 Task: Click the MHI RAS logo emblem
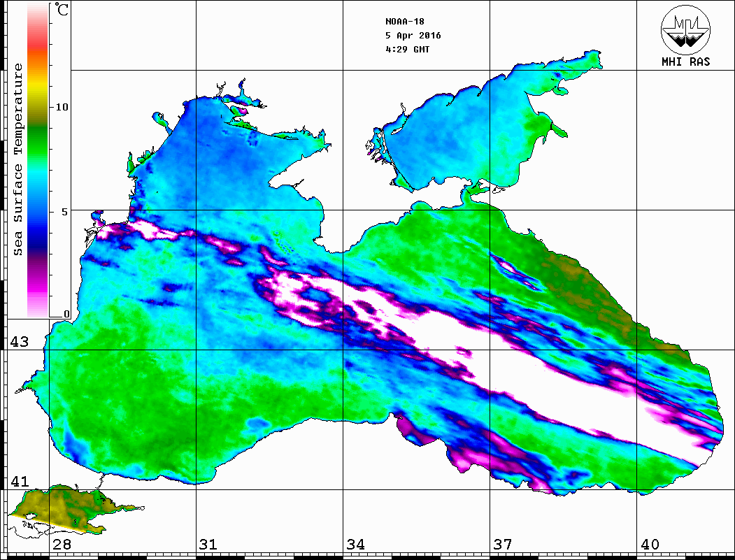tap(685, 30)
